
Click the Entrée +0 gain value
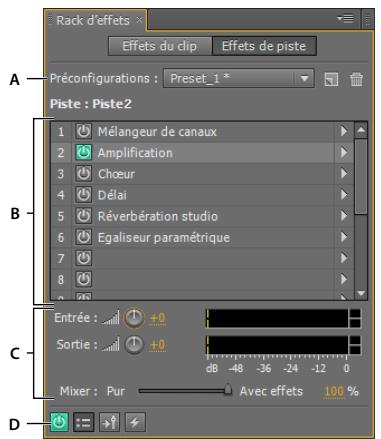coord(157,318)
